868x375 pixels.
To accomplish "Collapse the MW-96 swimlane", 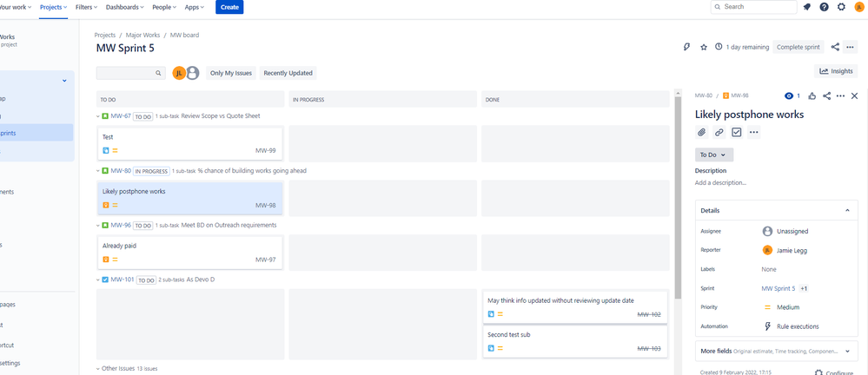I will pos(98,225).
